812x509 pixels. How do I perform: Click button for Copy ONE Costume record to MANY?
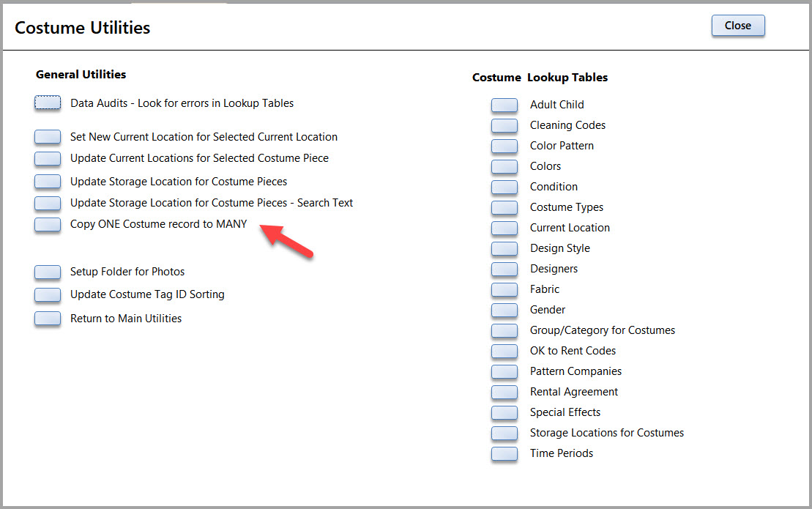(x=48, y=225)
